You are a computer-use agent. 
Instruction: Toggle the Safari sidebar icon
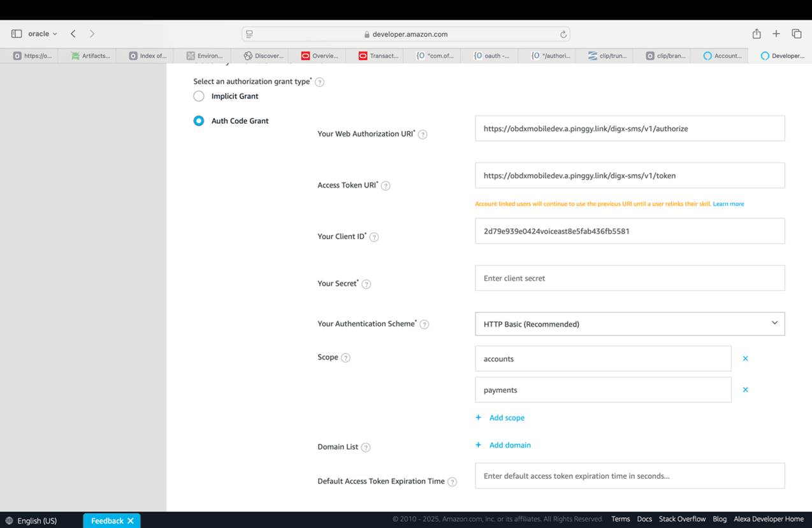17,34
